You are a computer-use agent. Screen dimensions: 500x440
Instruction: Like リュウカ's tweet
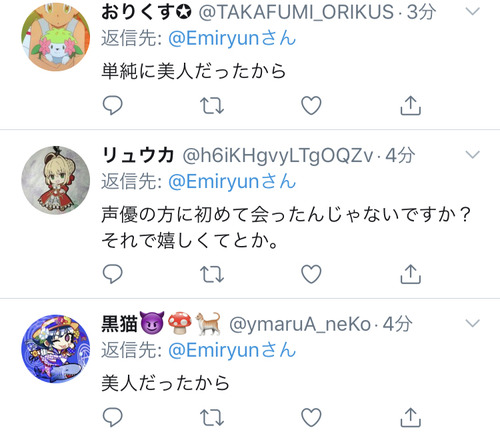point(311,274)
